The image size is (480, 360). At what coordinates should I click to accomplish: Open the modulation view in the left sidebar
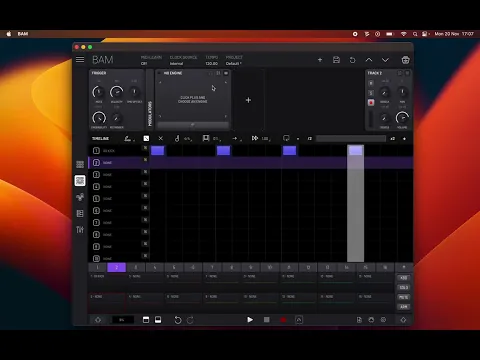80,197
